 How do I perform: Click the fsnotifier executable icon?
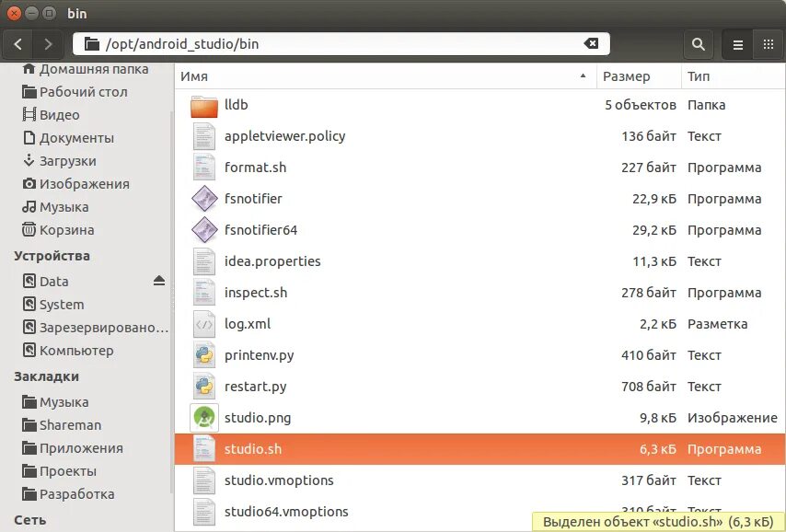pyautogui.click(x=203, y=200)
